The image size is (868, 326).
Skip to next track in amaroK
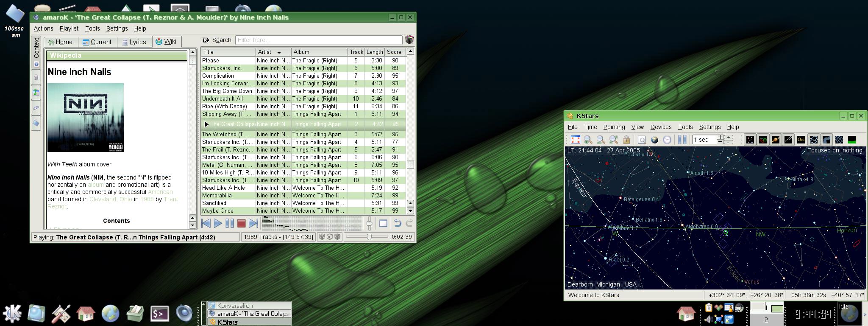point(253,223)
